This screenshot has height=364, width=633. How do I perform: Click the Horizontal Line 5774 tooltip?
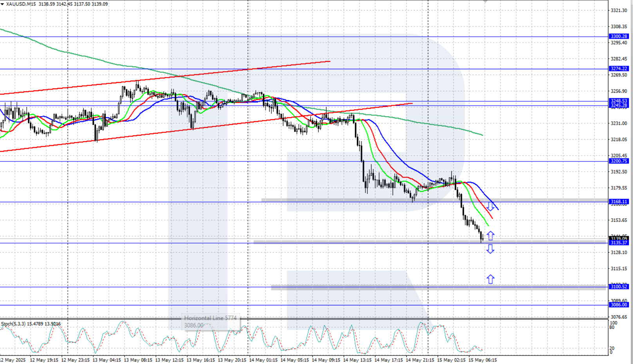[211, 322]
